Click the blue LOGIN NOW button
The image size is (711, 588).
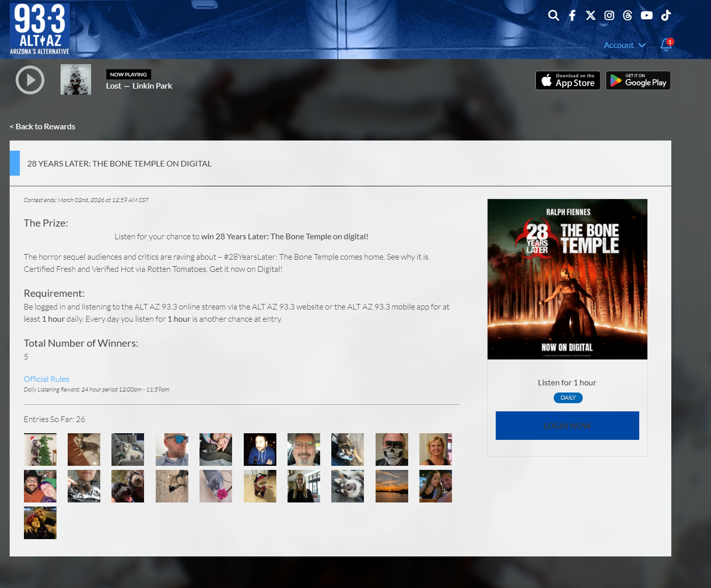(567, 426)
